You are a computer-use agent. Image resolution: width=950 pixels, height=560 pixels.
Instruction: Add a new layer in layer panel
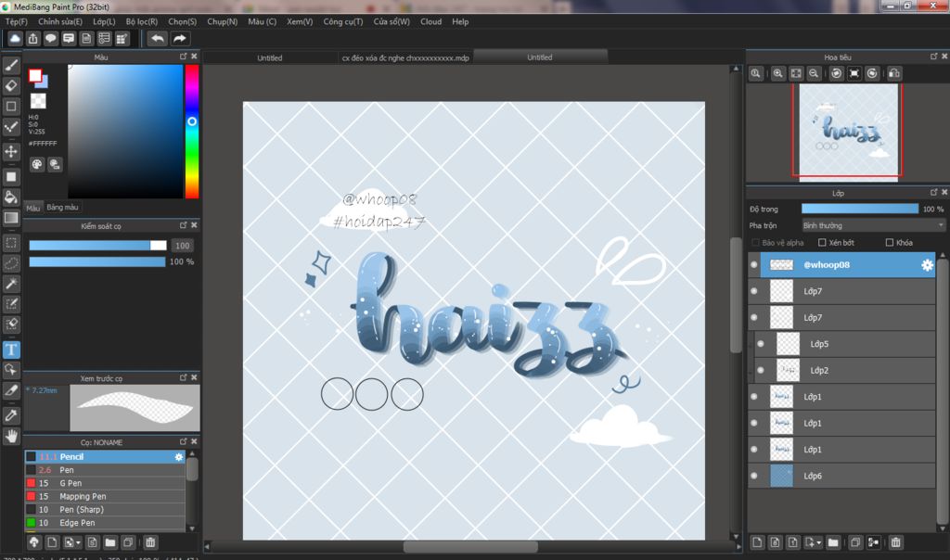[757, 542]
